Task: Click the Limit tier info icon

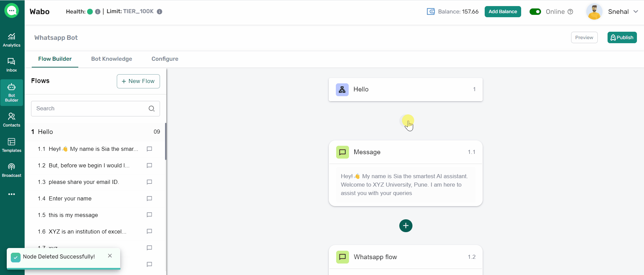Action: (160, 11)
